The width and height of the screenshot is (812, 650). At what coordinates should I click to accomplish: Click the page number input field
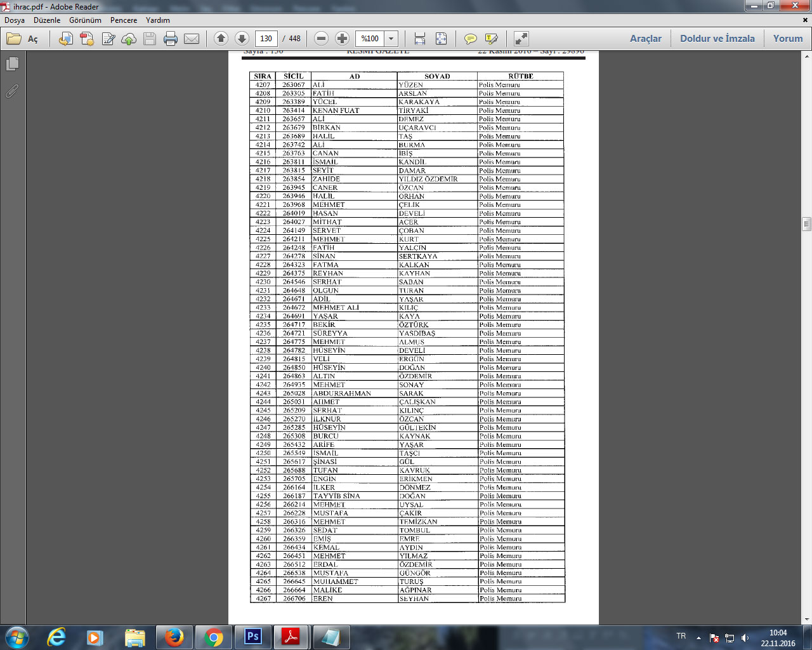266,39
